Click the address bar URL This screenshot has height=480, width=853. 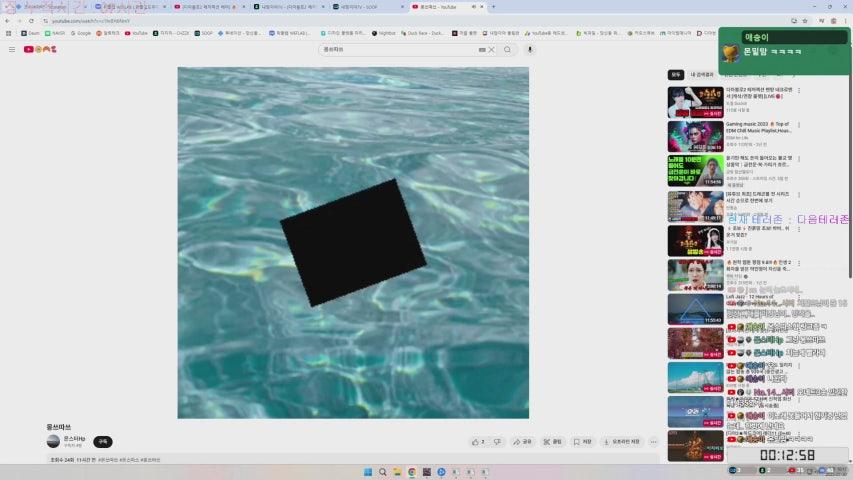click(x=91, y=21)
